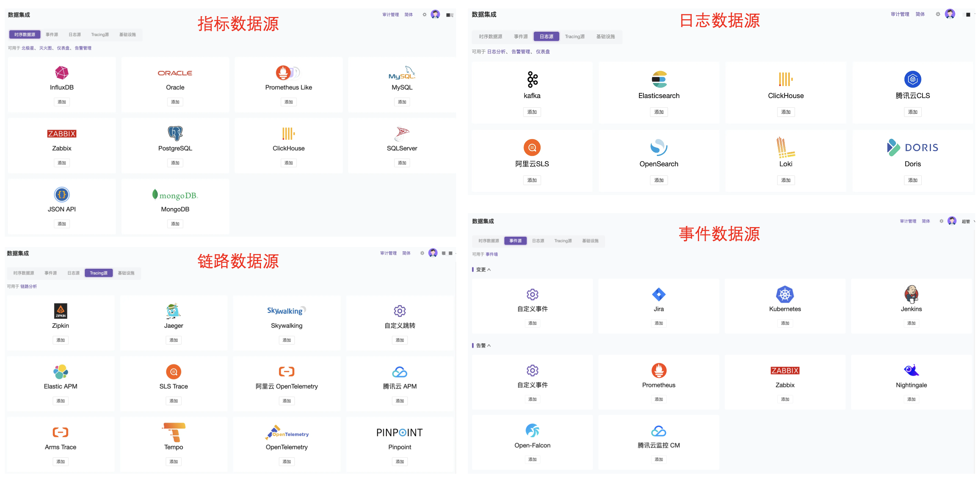Click the Kubernetes wheel icon
Screen dimensions: 980x480
coord(785,294)
